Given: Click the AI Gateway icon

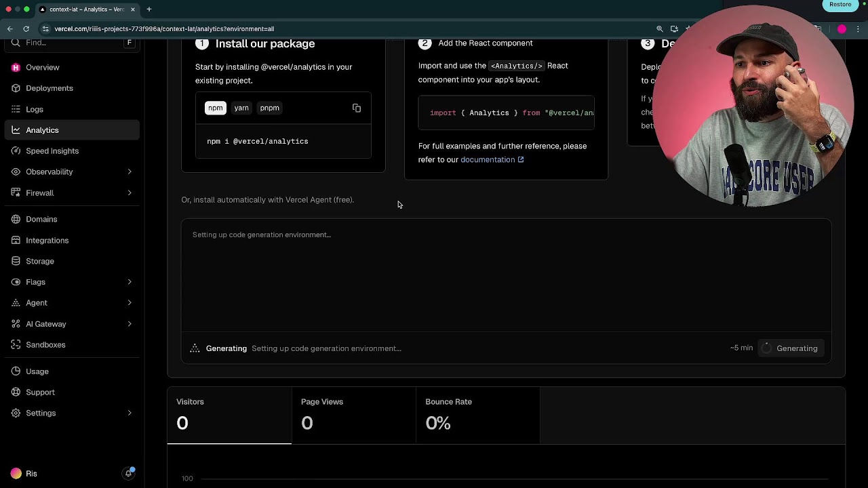Looking at the screenshot, I should pyautogui.click(x=16, y=324).
